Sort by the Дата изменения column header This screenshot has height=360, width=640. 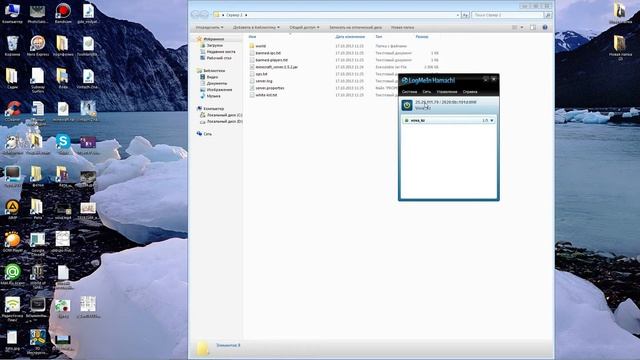(350, 37)
